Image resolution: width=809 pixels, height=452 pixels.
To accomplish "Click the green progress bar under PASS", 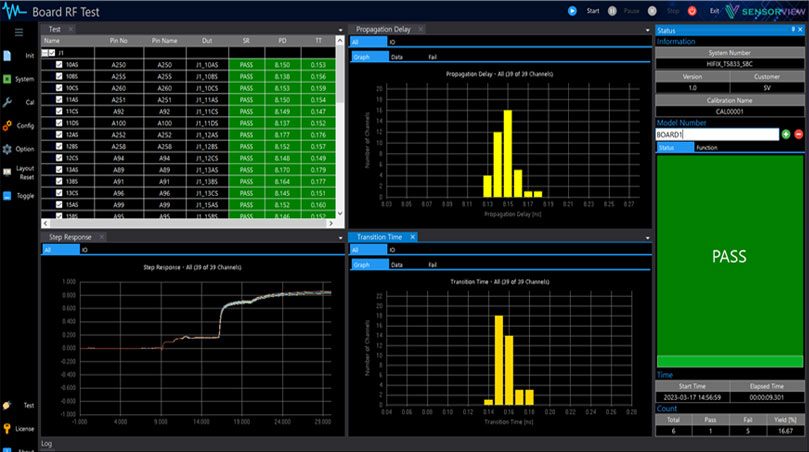I will pos(730,361).
